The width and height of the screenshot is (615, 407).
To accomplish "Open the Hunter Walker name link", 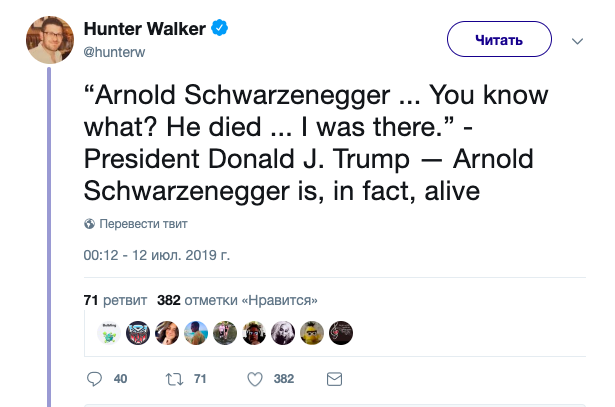I will point(145,29).
